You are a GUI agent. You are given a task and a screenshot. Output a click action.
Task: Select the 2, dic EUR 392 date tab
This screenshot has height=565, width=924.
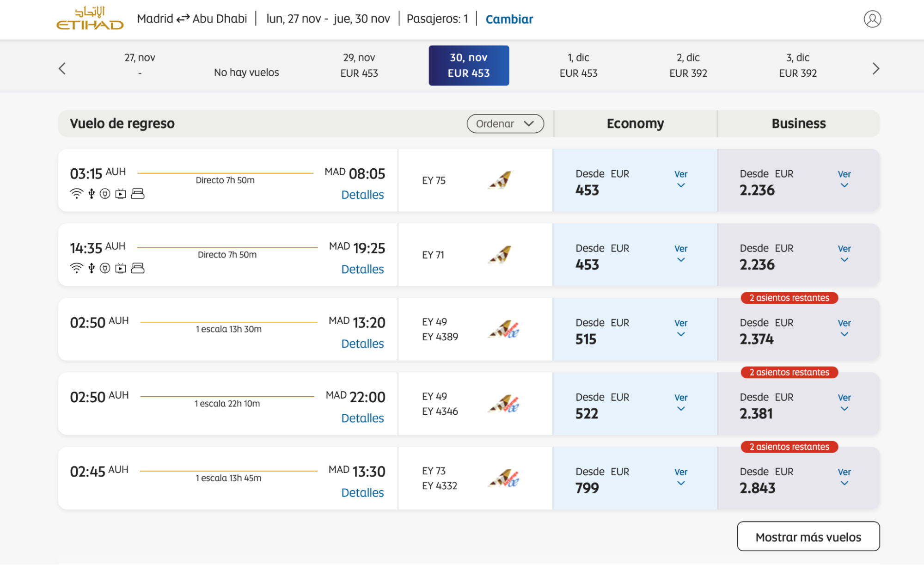[x=688, y=65]
